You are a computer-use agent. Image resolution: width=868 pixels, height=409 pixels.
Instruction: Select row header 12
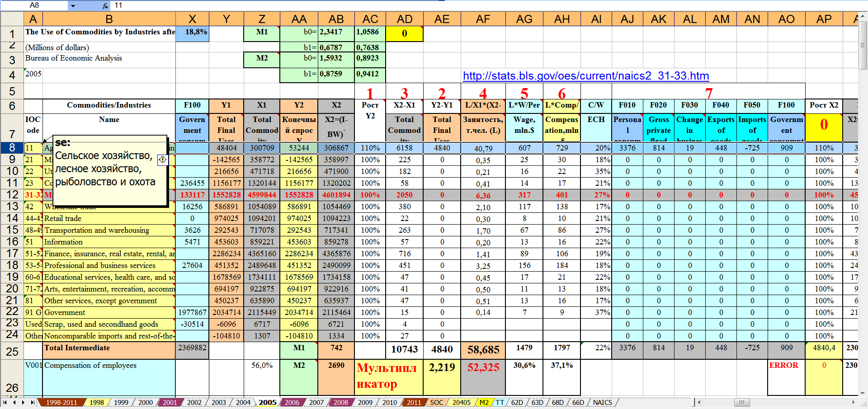(12, 195)
